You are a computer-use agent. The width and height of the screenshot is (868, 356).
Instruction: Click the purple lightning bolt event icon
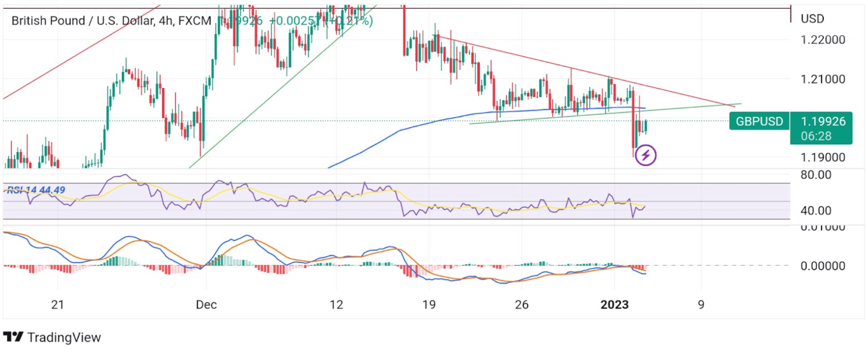point(645,155)
